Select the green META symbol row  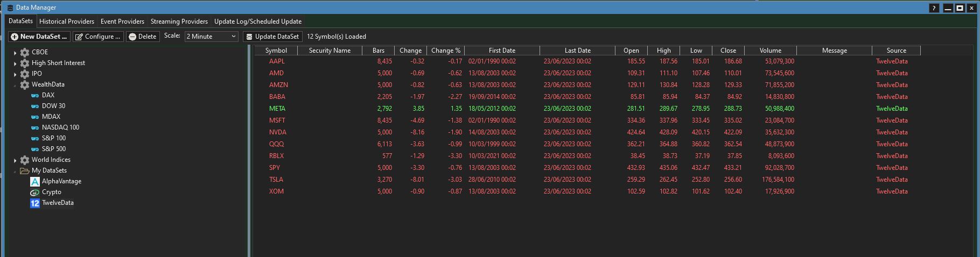(587, 109)
